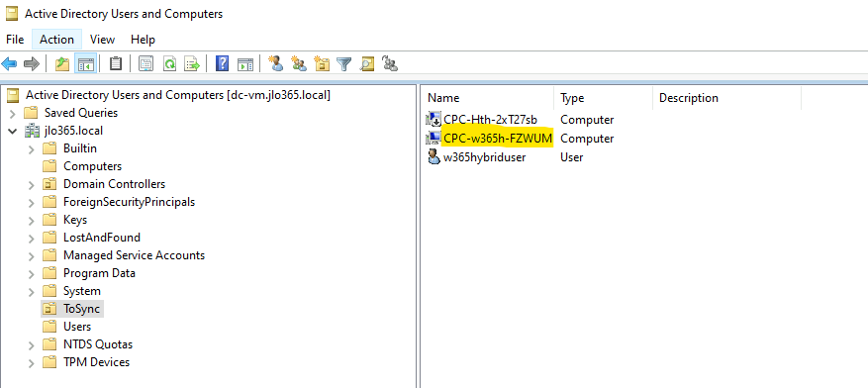Click computer icon of CPC-Hth-2xT27sb
This screenshot has height=388, width=868.
pos(434,119)
